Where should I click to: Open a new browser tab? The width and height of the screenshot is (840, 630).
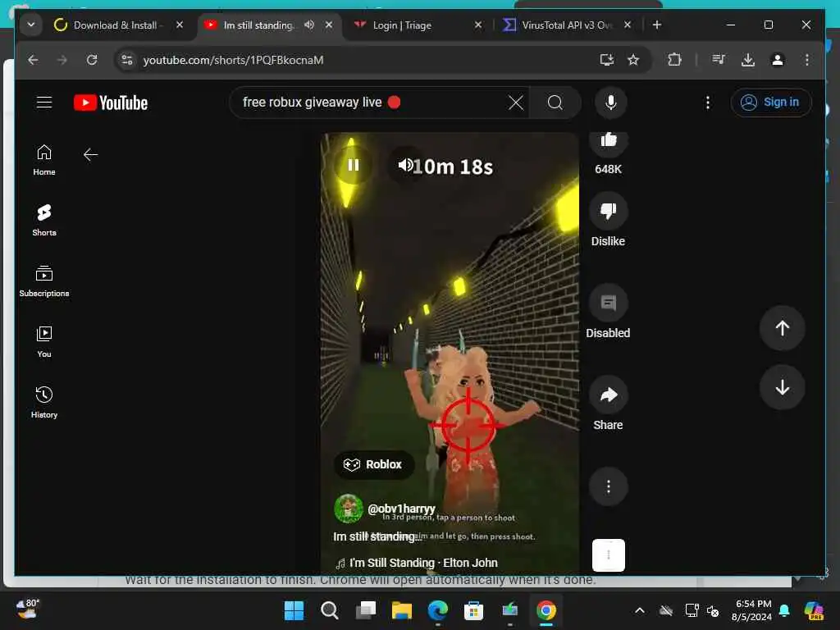[x=657, y=25]
